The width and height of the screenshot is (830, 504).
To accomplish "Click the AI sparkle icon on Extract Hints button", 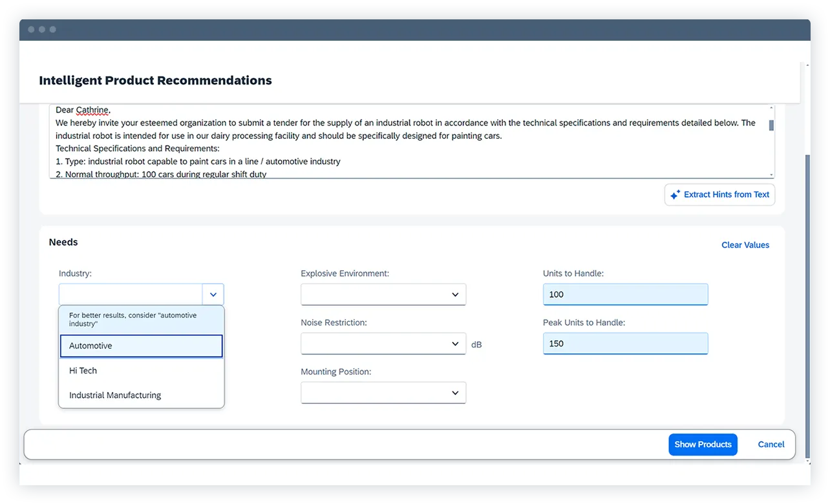I will click(x=676, y=194).
